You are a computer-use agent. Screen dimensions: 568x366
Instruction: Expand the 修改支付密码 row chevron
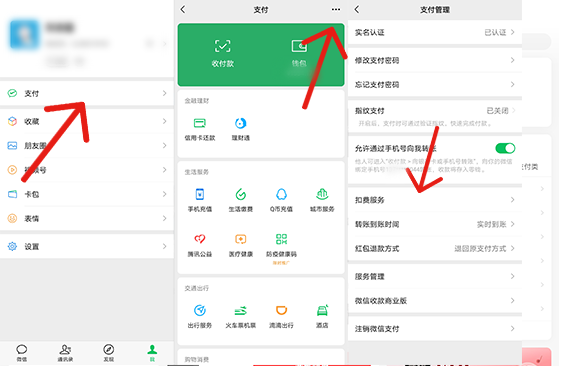(513, 60)
